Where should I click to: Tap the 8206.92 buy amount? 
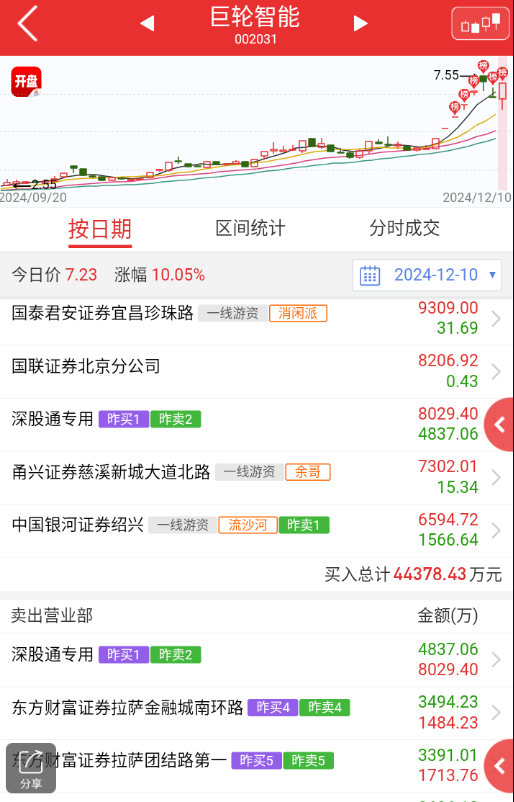point(448,361)
